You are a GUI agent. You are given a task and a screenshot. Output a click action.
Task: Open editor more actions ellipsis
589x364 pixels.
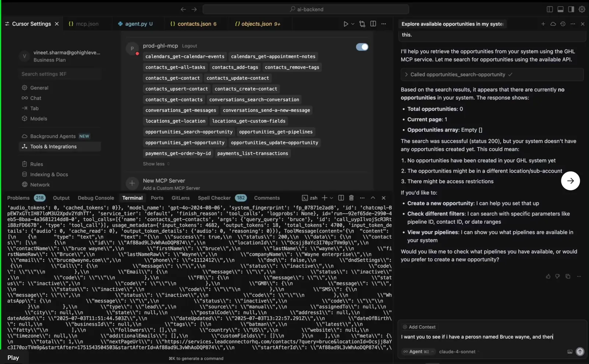[x=384, y=24]
